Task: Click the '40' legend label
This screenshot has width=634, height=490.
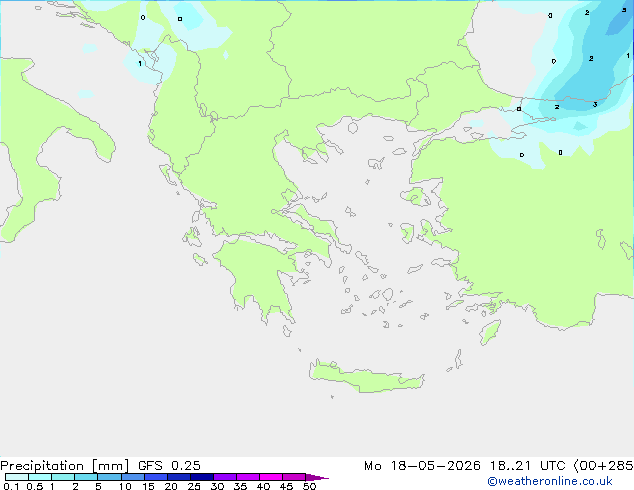Action: click(263, 486)
